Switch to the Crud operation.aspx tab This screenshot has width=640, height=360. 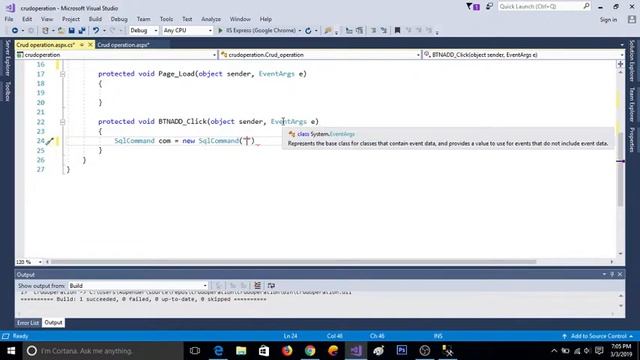pos(124,45)
